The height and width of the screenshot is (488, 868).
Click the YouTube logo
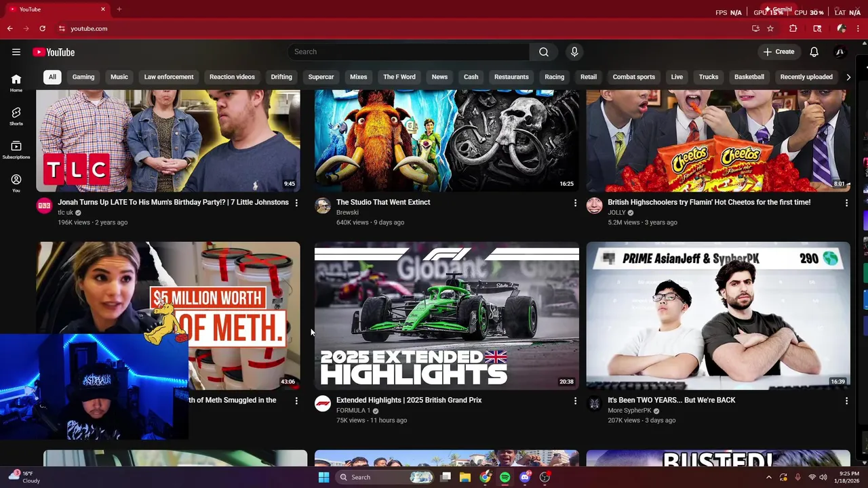[54, 52]
